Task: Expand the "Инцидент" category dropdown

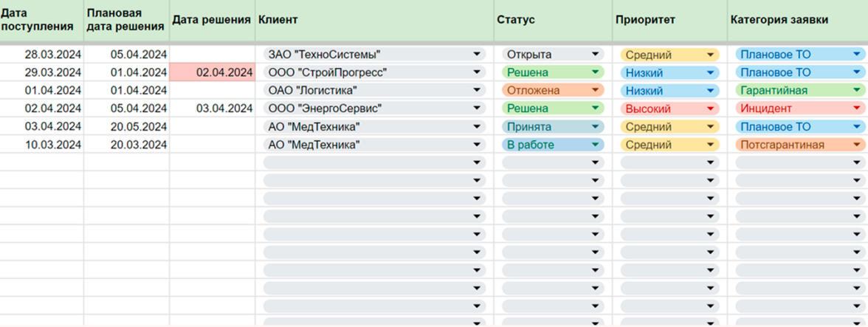Action: coord(799,109)
